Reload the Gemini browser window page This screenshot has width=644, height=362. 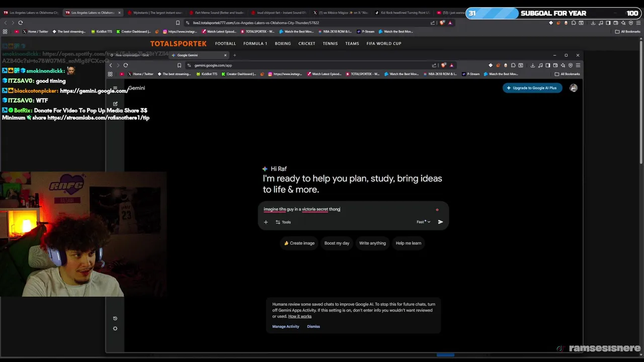click(126, 65)
